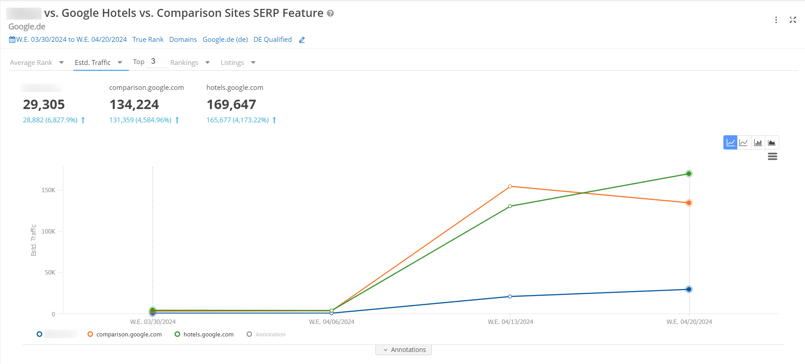Click the blue data point at W.E. 04/13/2024
The image size is (805, 364).
pyautogui.click(x=510, y=296)
